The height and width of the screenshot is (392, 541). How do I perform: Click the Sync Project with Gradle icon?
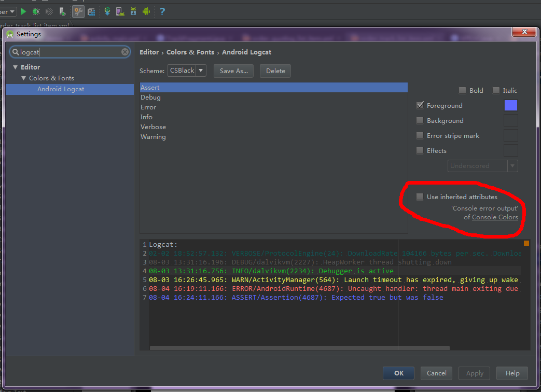[107, 11]
